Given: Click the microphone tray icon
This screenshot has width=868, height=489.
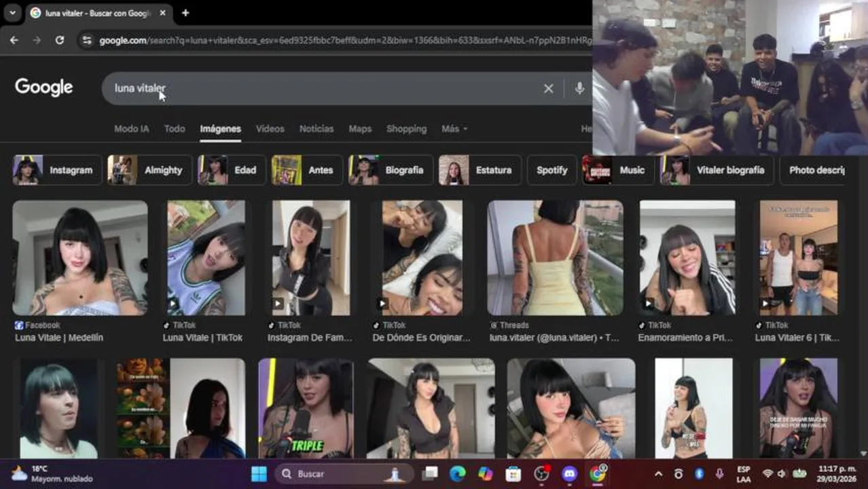Looking at the screenshot, I should [719, 473].
